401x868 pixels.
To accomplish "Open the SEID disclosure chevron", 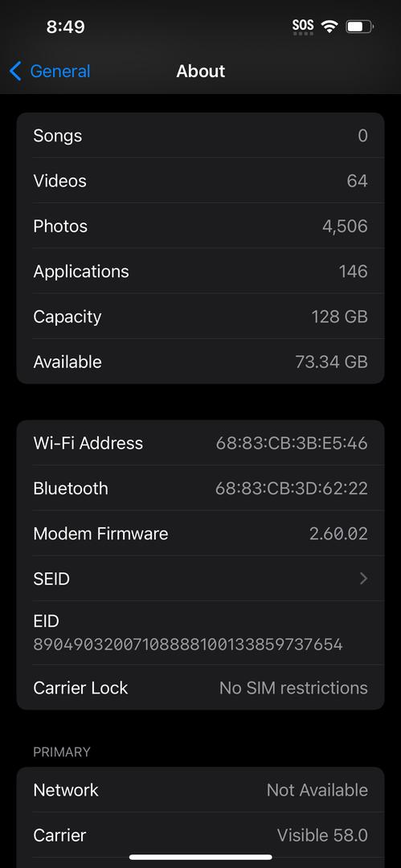I will (363, 579).
